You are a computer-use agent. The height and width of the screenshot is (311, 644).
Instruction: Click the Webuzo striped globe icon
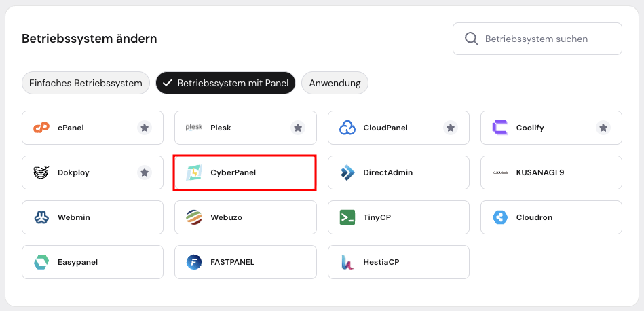(194, 217)
